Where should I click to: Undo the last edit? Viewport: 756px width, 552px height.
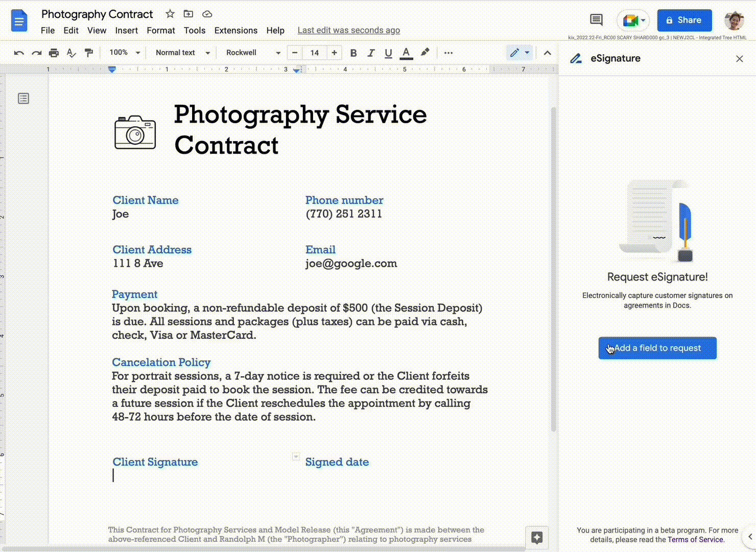[19, 53]
